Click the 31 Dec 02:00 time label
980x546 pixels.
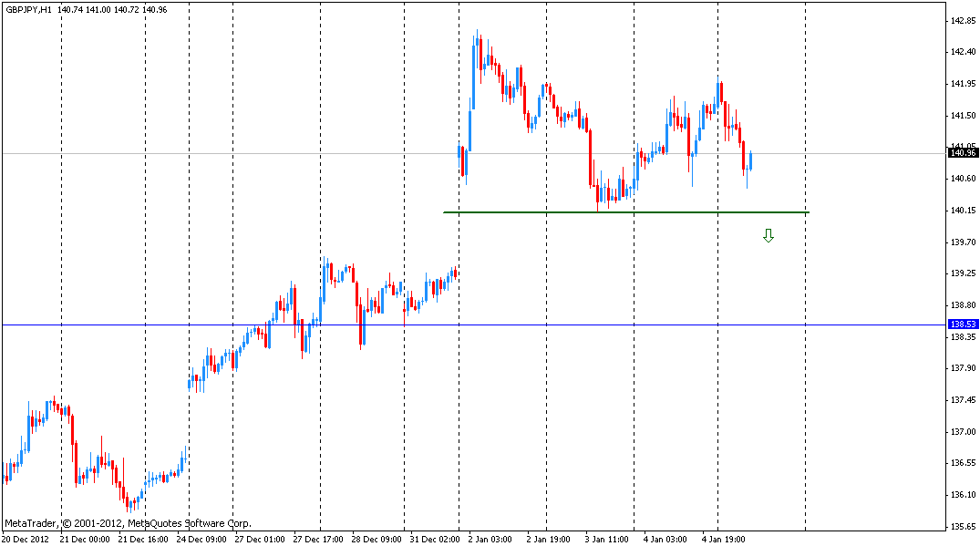[435, 539]
